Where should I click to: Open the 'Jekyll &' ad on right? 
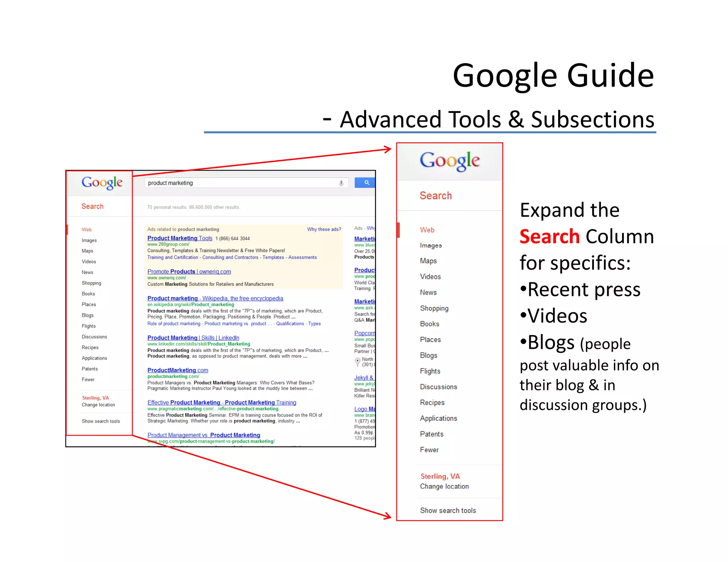click(x=364, y=378)
